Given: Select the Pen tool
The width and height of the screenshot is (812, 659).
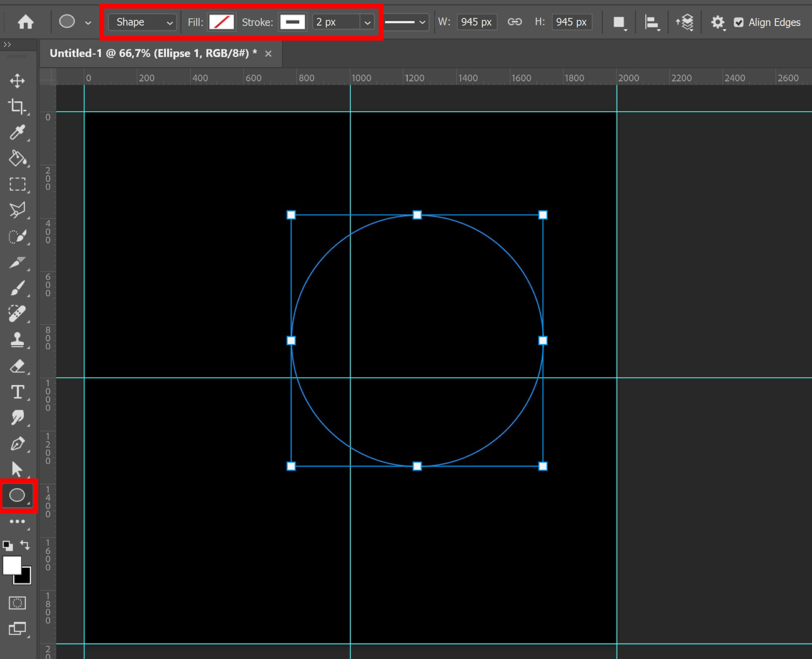Looking at the screenshot, I should (x=18, y=443).
